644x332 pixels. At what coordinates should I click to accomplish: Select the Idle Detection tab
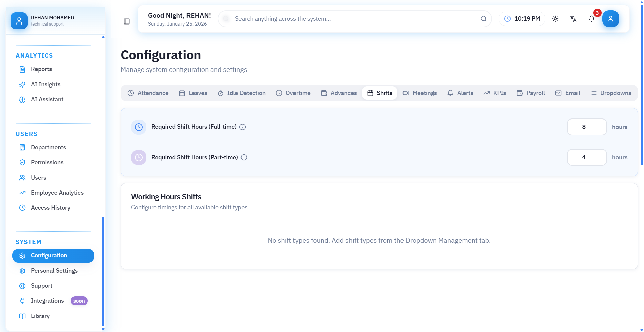pos(241,93)
